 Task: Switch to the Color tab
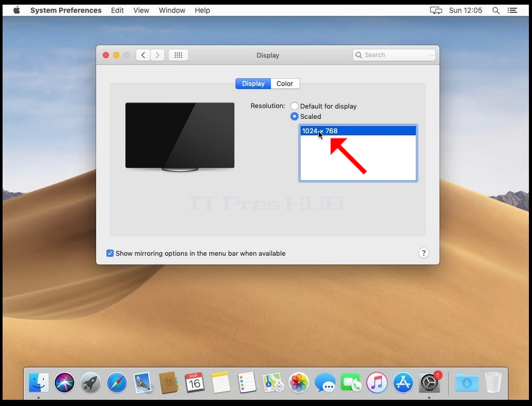click(x=285, y=84)
